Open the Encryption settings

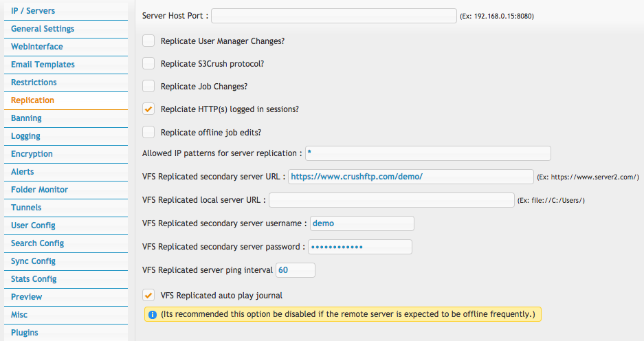[66, 154]
